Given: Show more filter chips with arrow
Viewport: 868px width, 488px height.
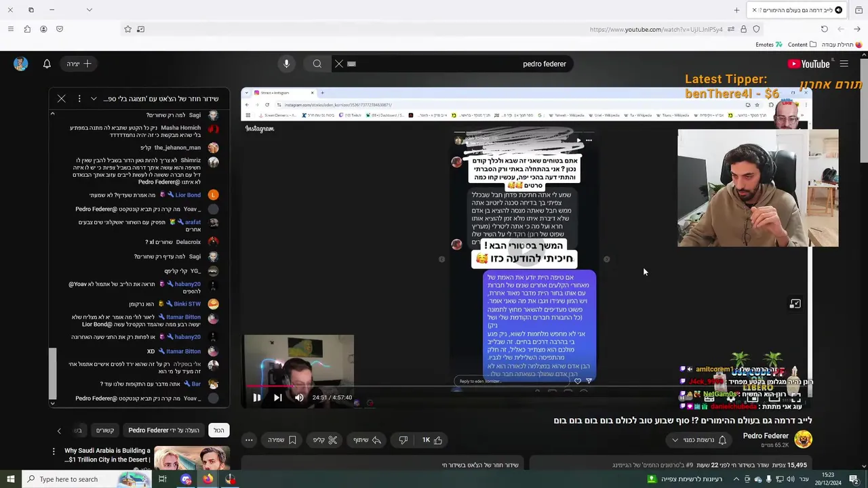Looking at the screenshot, I should [x=59, y=430].
